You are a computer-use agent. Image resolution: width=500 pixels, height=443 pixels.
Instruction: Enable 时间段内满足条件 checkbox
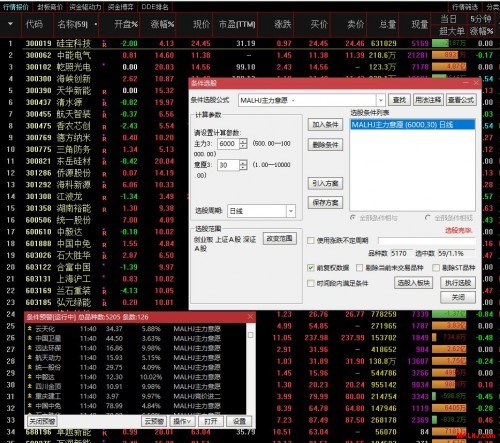pos(311,283)
